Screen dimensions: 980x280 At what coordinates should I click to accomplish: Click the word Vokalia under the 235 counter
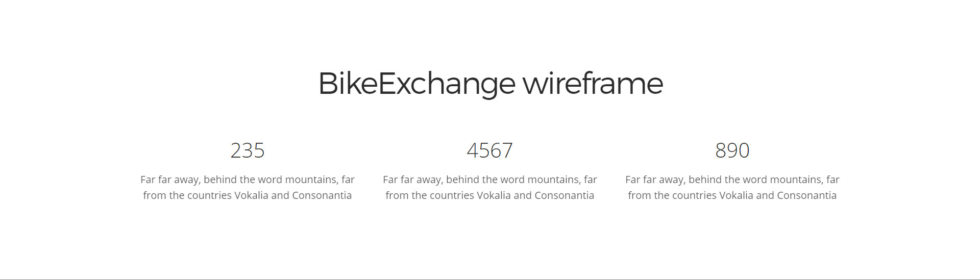(x=251, y=195)
